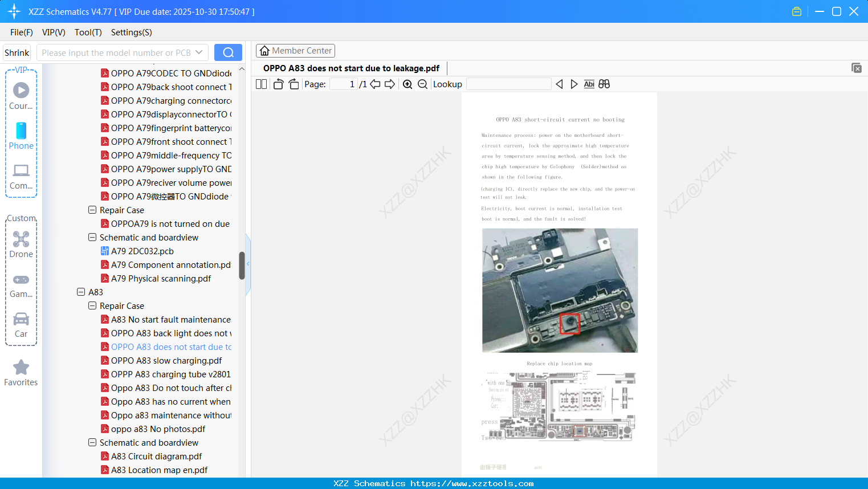Open OPPO A79 fingerprint battery file
This screenshot has height=489, width=868.
(166, 128)
